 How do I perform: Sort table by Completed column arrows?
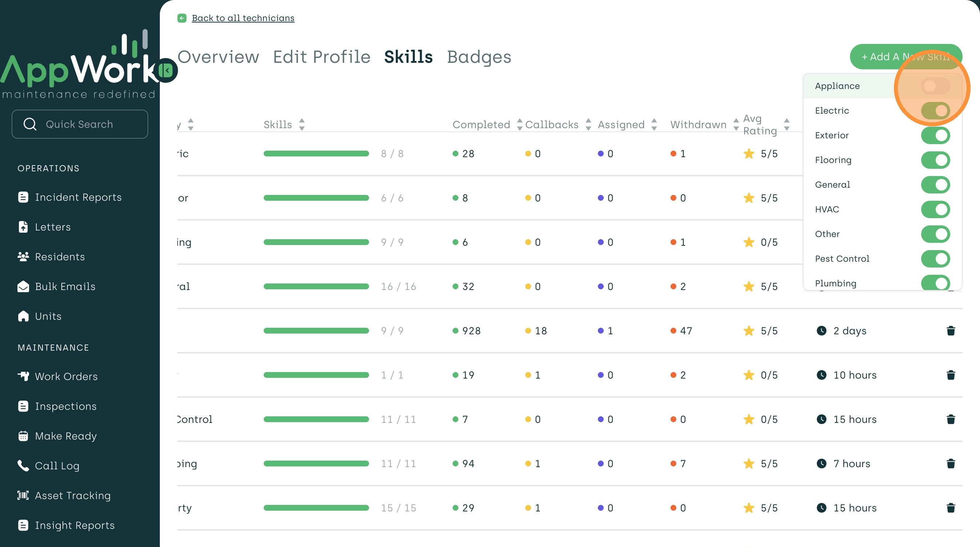point(519,124)
